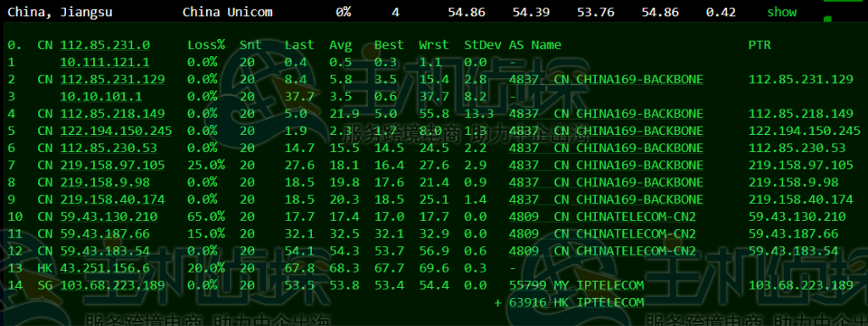Open the 112.85.231.129 hop link
868x326 pixels.
(113, 80)
